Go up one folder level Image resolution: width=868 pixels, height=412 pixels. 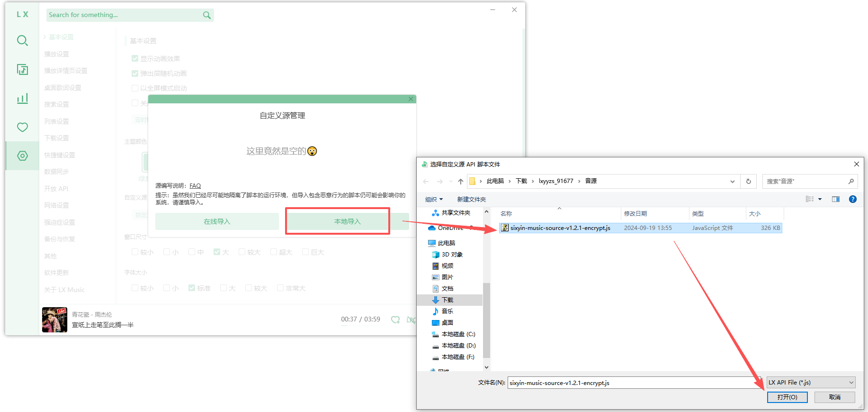[461, 181]
